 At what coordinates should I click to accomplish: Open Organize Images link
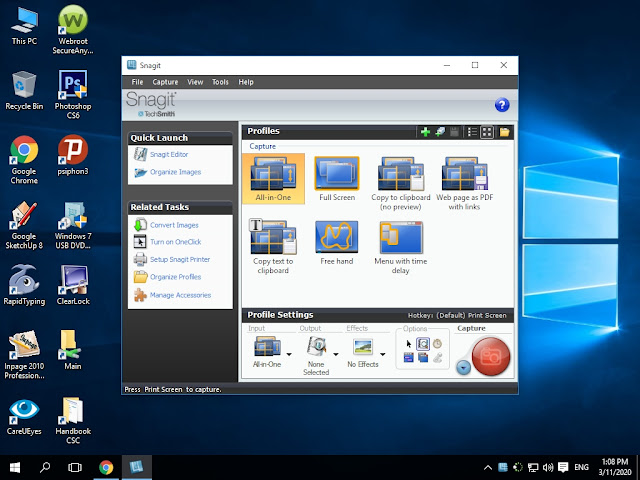[x=176, y=172]
